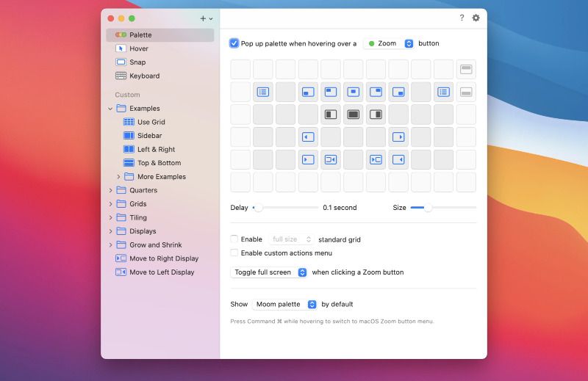Screen dimensions: 588x381
Task: Click the full-width dark center grid icon
Action: click(354, 115)
